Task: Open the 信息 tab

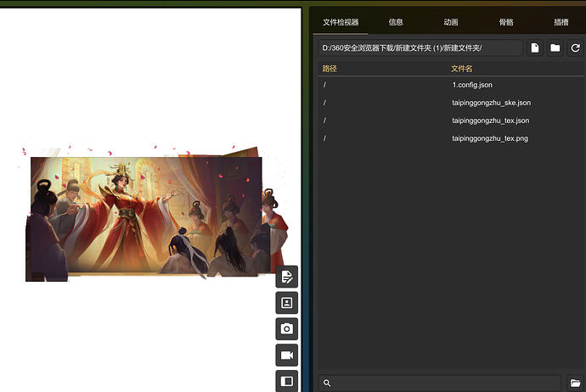Action: [x=396, y=22]
